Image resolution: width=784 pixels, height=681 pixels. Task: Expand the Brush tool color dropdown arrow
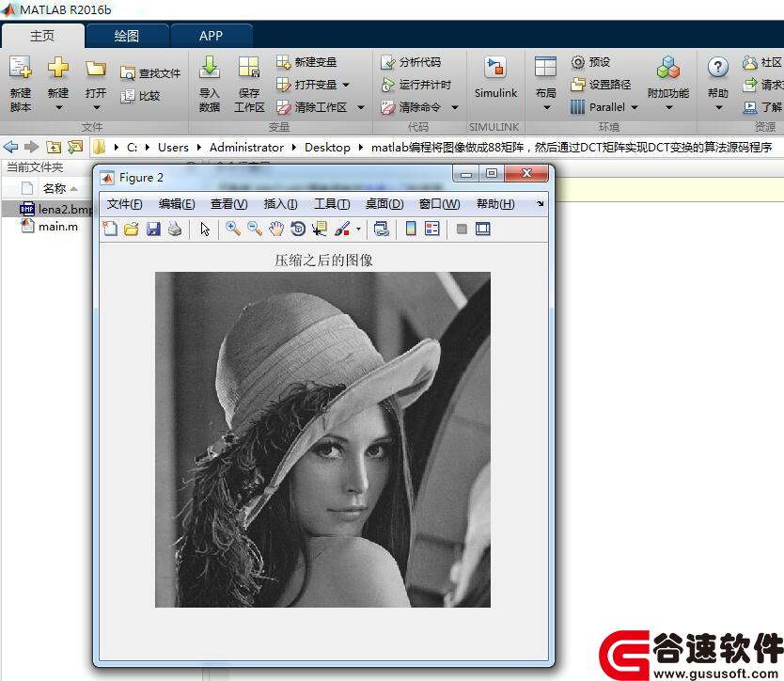pos(358,230)
